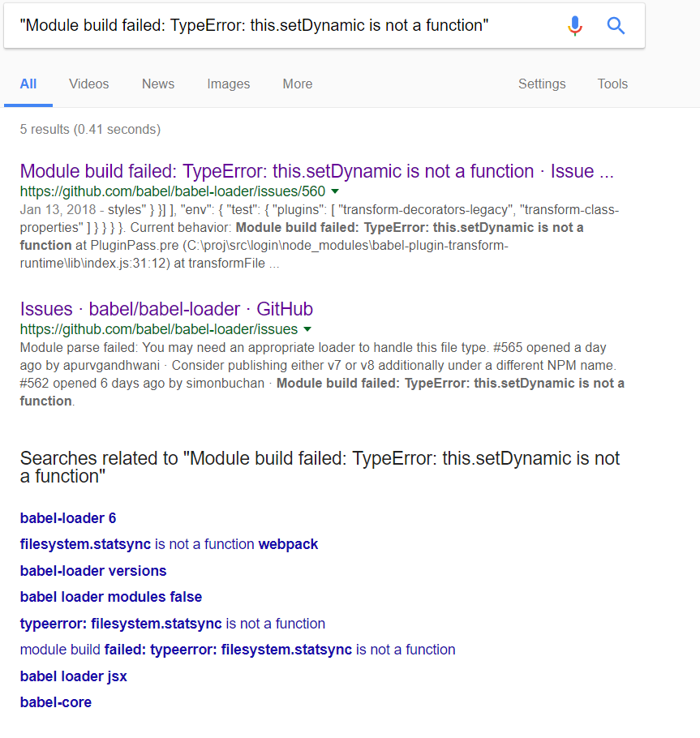Select the All results tab

tap(28, 84)
